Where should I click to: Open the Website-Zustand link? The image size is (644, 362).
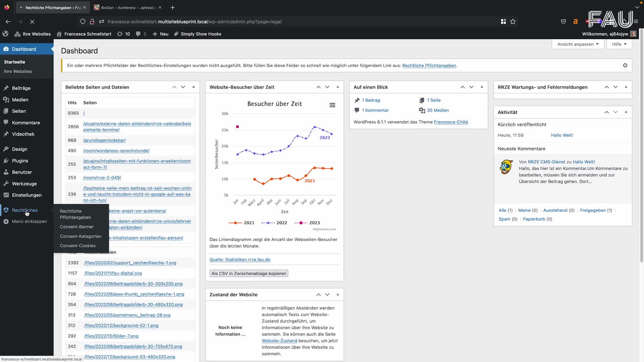[x=279, y=341]
